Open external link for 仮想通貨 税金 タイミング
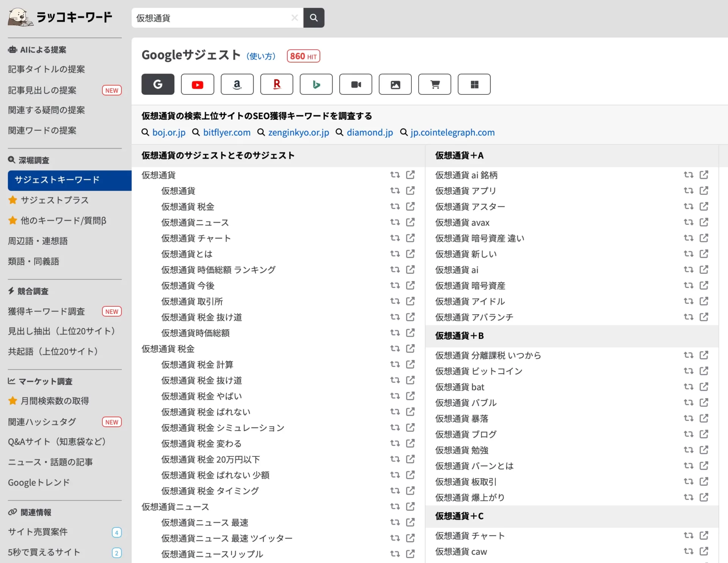This screenshot has height=563, width=728. (410, 491)
